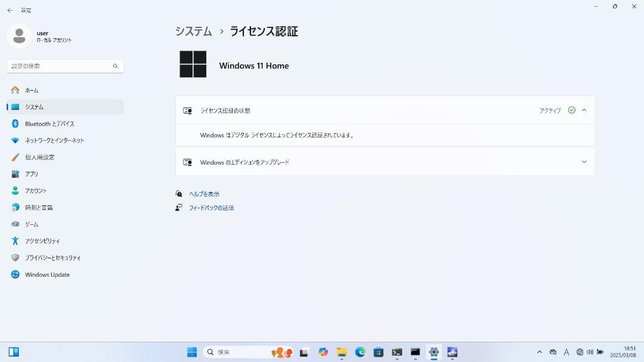Launch the Terminal from the taskbar
The width and height of the screenshot is (644, 362).
pos(397,352)
